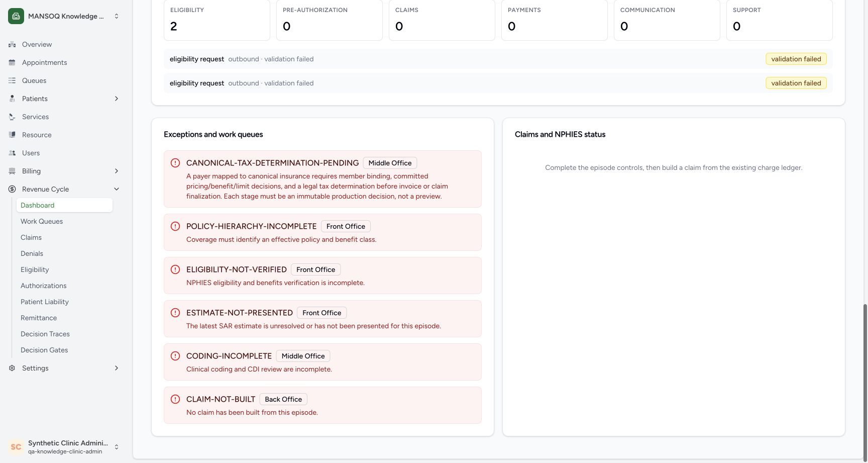868x463 pixels.
Task: Click the Resource icon in sidebar
Action: (12, 135)
